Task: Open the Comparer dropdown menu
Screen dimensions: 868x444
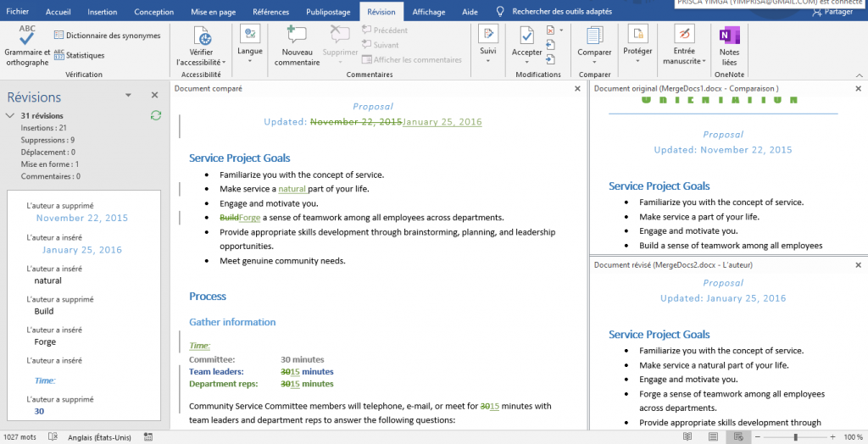Action: (594, 53)
